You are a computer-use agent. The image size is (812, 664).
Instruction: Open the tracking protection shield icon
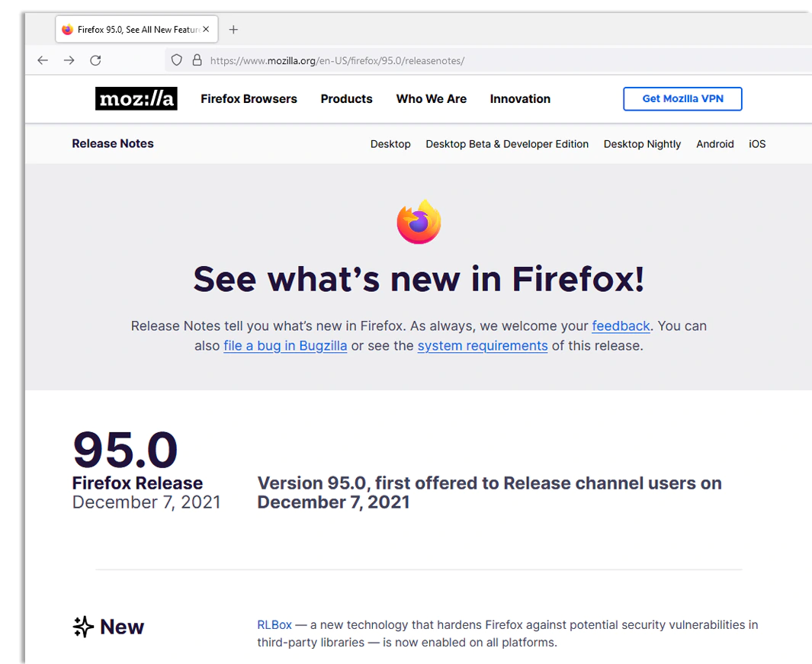coord(177,60)
